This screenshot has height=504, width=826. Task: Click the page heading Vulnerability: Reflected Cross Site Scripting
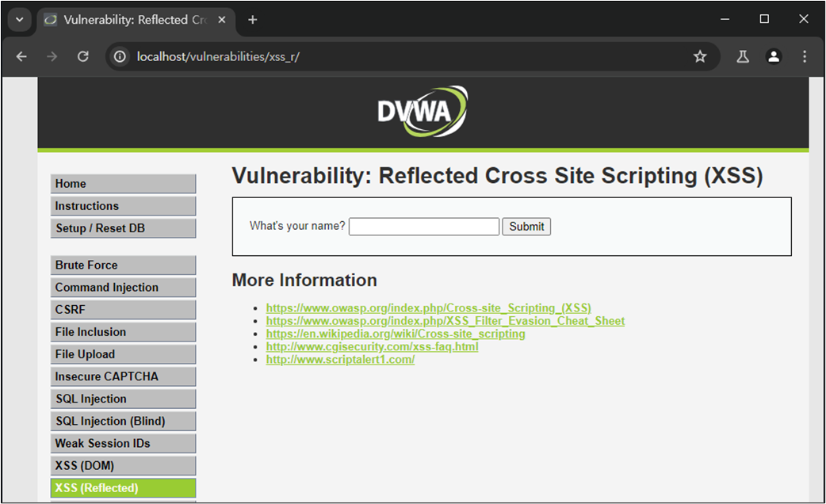click(x=497, y=176)
